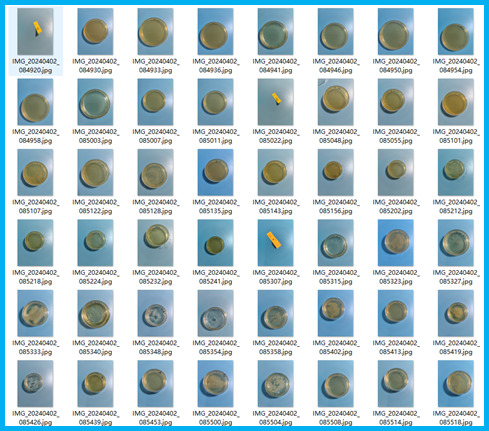The height and width of the screenshot is (431, 489).
Task: Select thumbnail IMG_20240402_085232.jpg
Action: click(x=155, y=243)
